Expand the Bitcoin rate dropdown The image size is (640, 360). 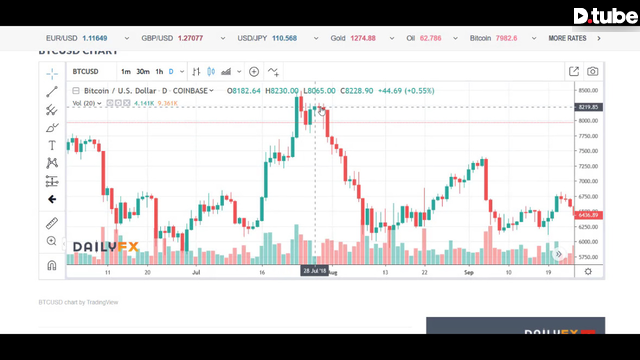point(534,38)
